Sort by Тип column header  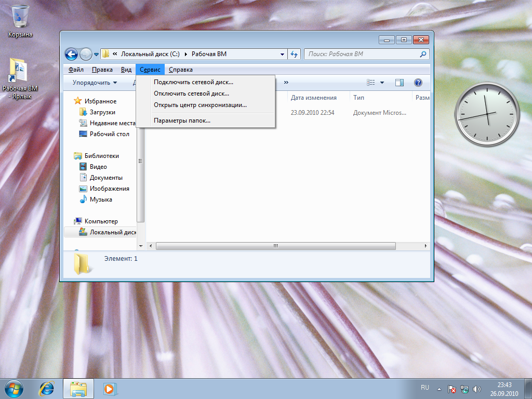point(358,98)
